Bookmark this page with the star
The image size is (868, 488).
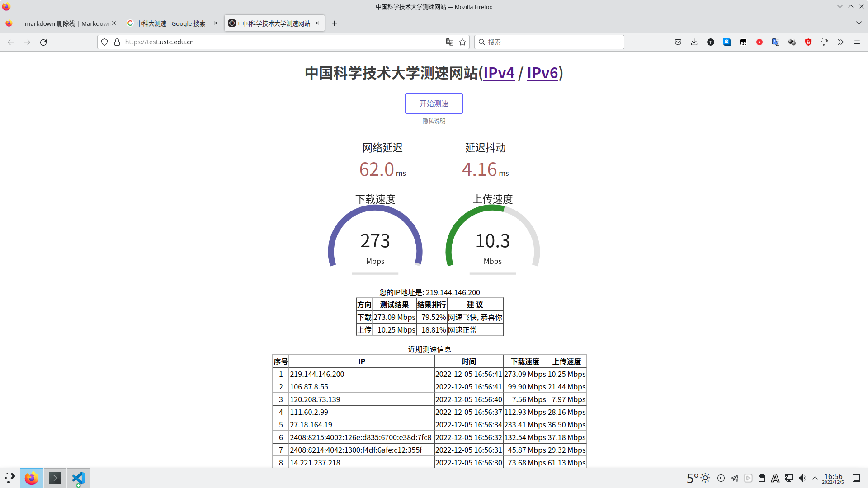pyautogui.click(x=462, y=42)
